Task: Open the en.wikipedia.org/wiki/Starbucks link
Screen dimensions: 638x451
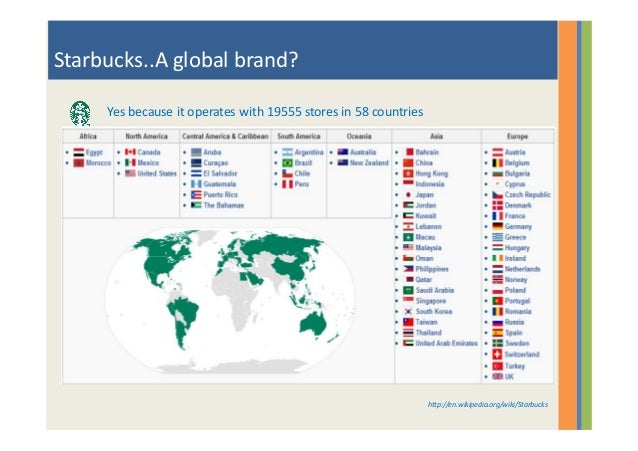Action: pyautogui.click(x=487, y=404)
